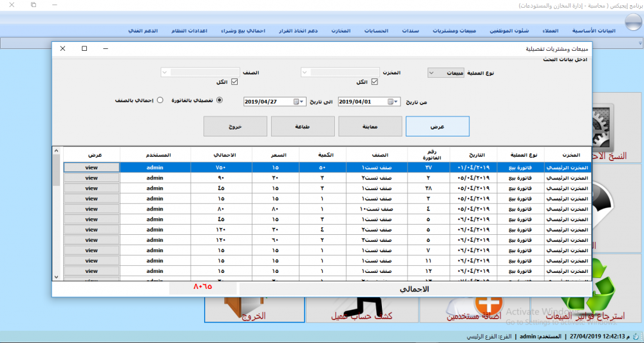Screen dimensions: 644x343
Task: Click المستخدم column header
Action: (155, 155)
